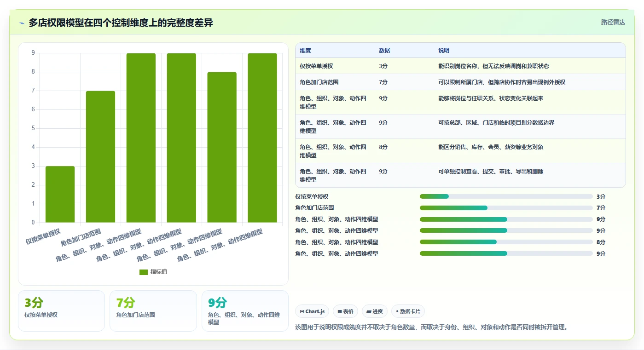Click the 维度 column header

coord(305,51)
